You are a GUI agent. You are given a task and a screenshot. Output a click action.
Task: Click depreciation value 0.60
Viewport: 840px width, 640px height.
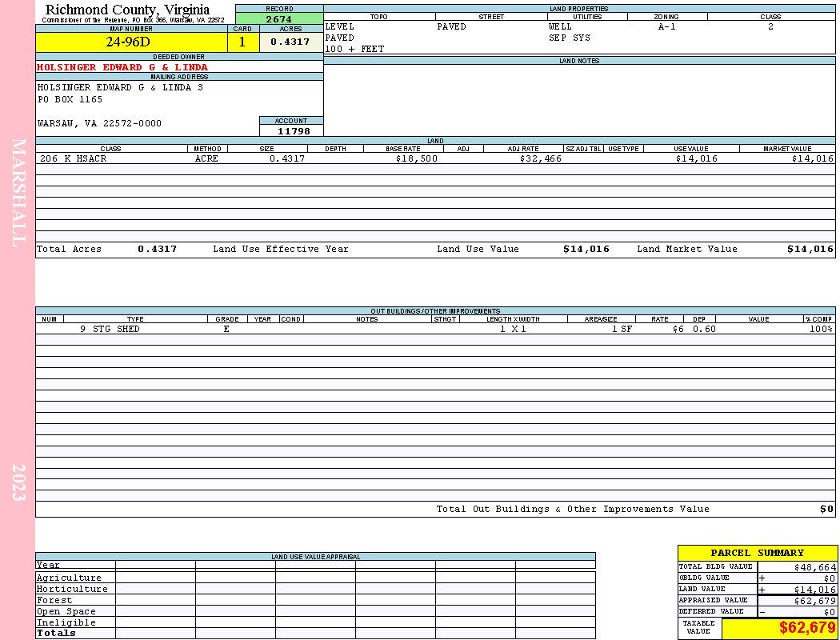(x=704, y=330)
